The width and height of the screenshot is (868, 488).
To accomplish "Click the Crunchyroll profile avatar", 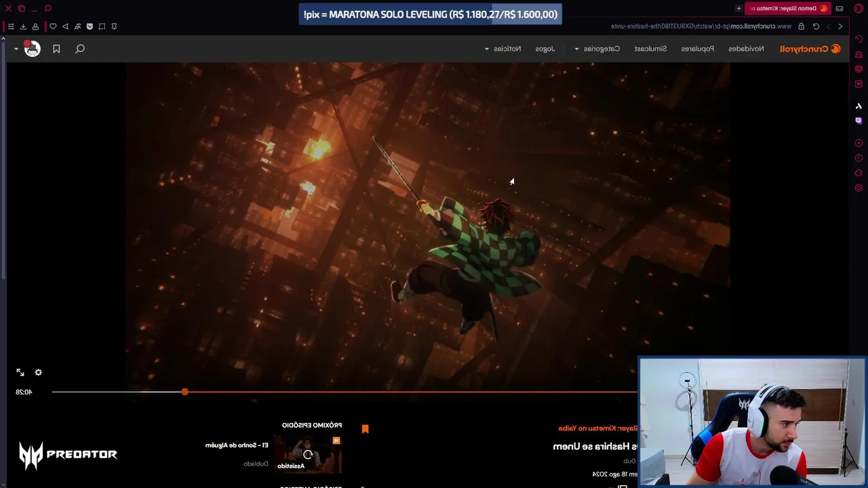I will click(32, 48).
